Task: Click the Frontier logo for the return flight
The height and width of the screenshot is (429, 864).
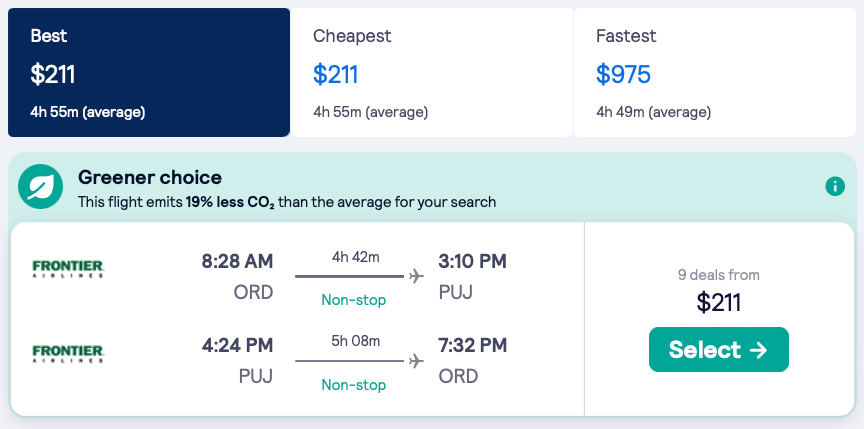Action: [x=68, y=353]
